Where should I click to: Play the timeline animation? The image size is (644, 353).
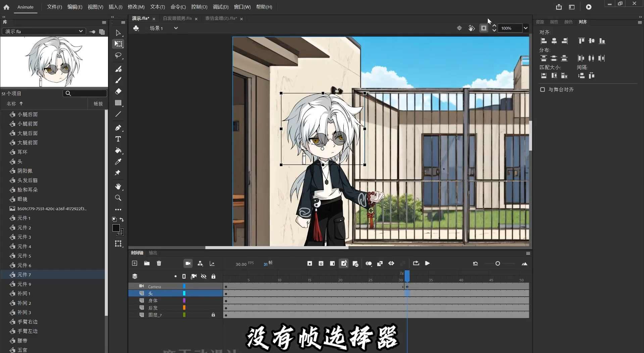(x=427, y=263)
